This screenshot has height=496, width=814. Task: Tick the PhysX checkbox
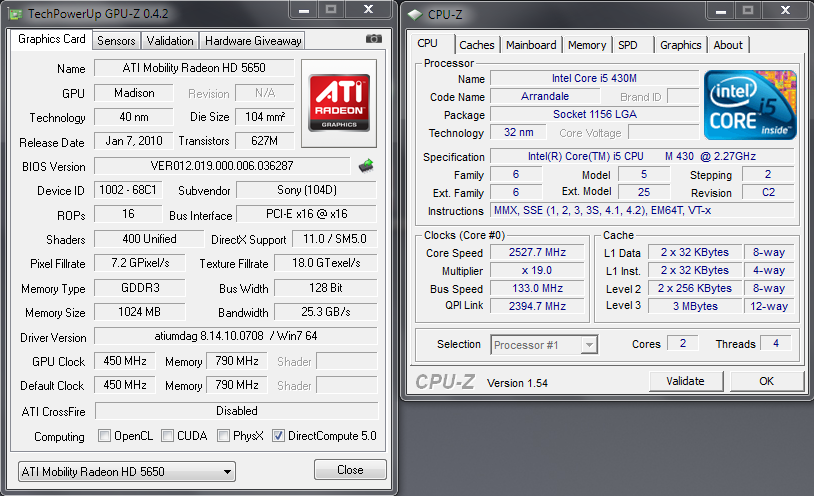[223, 435]
